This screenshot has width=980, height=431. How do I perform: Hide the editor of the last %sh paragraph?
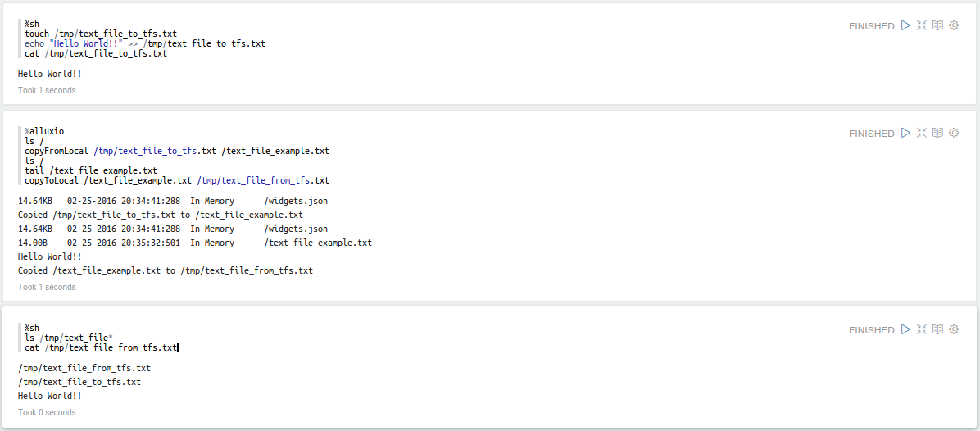(922, 329)
